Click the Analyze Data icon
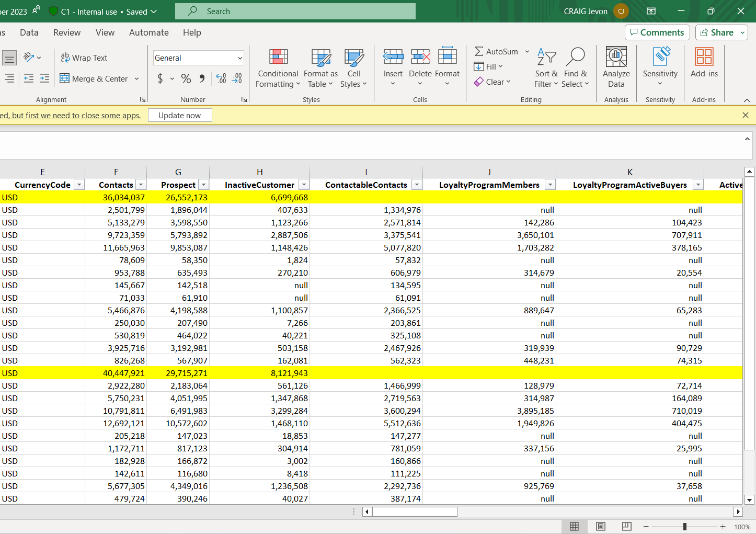Viewport: 756px width, 534px height. pos(616,58)
